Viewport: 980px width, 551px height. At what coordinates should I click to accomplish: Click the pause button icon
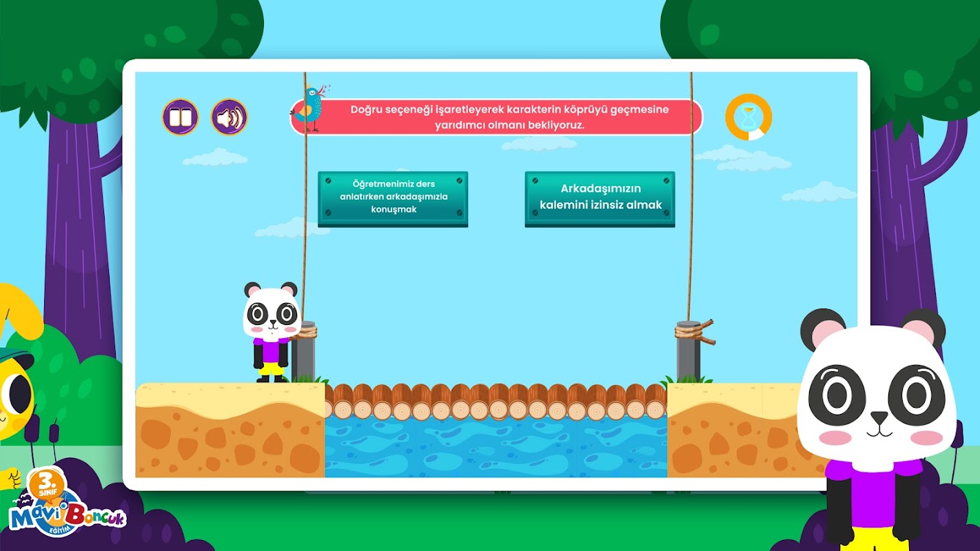pos(181,117)
